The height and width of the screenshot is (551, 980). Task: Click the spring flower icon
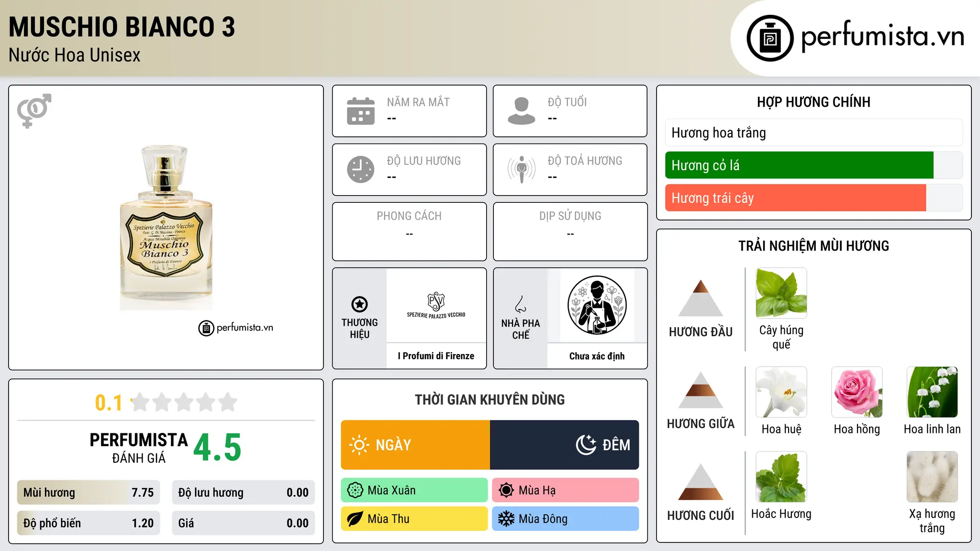tap(355, 490)
